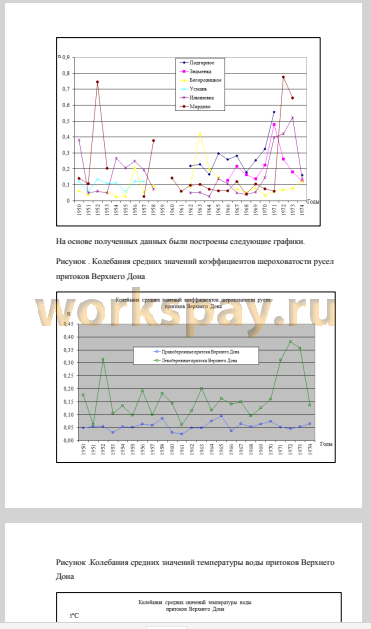Click the green line peak at 1972
The height and width of the screenshot is (629, 371).
[290, 341]
